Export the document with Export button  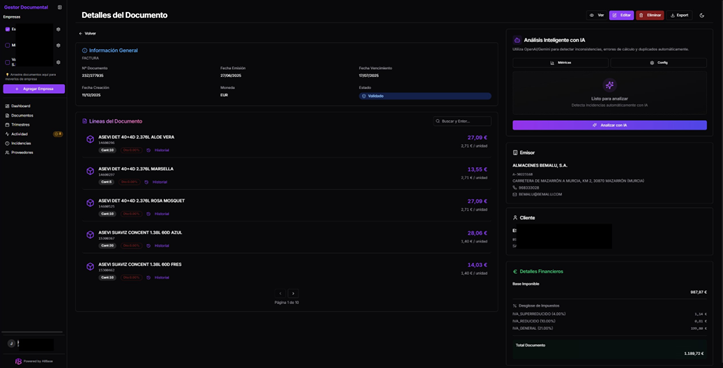(x=679, y=15)
